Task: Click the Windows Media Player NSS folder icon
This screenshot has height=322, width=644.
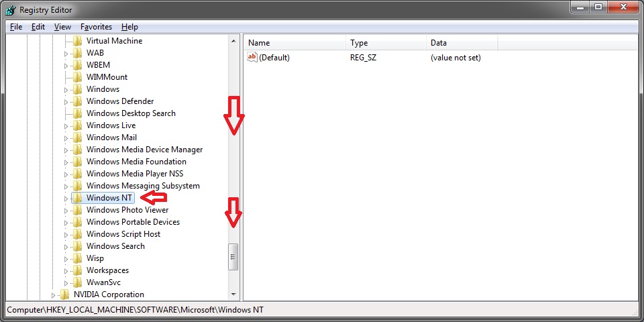Action: click(77, 174)
